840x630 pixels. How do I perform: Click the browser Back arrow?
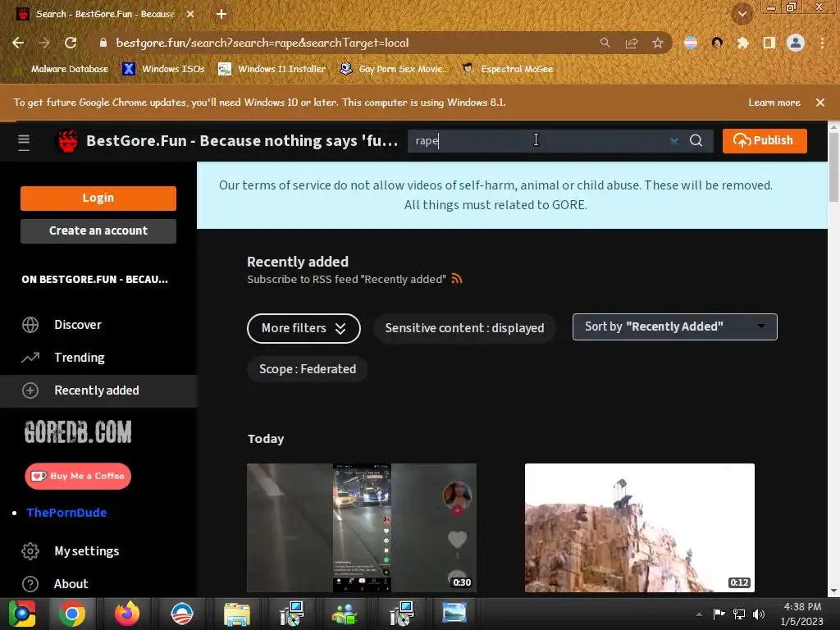click(x=18, y=43)
